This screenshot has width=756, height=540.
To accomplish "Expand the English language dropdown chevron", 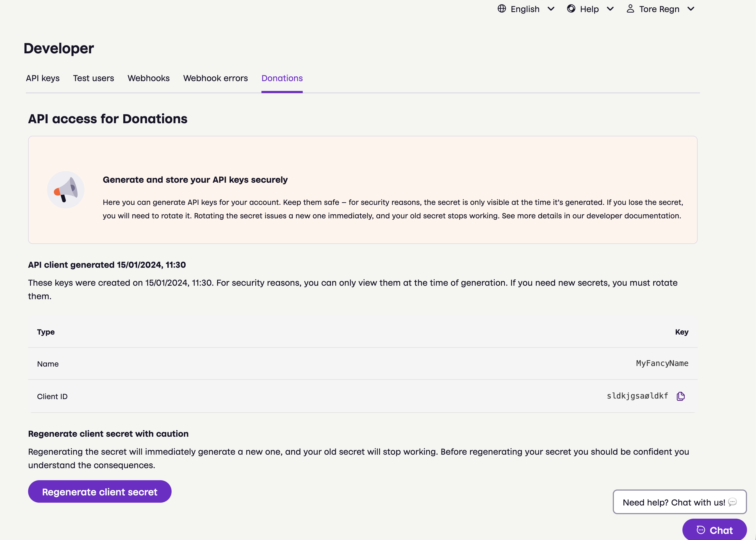I will point(551,9).
